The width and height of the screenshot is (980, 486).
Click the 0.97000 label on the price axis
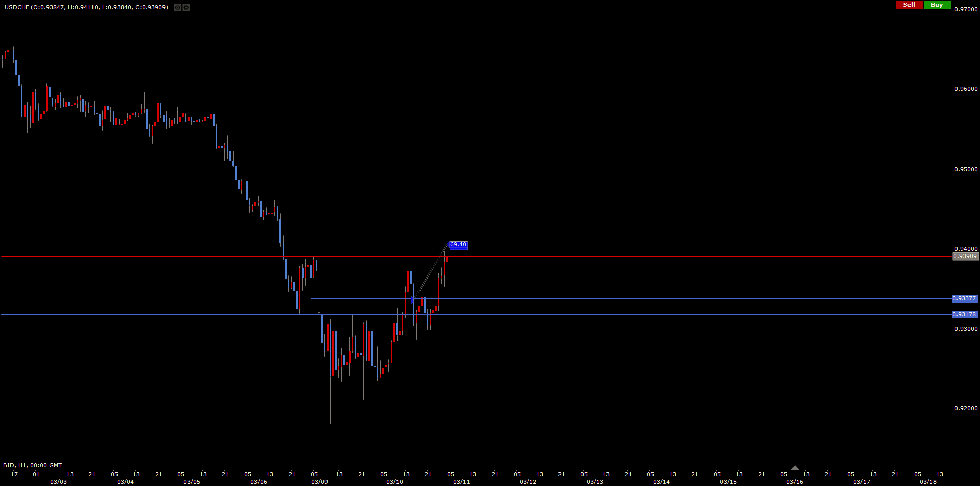966,9
